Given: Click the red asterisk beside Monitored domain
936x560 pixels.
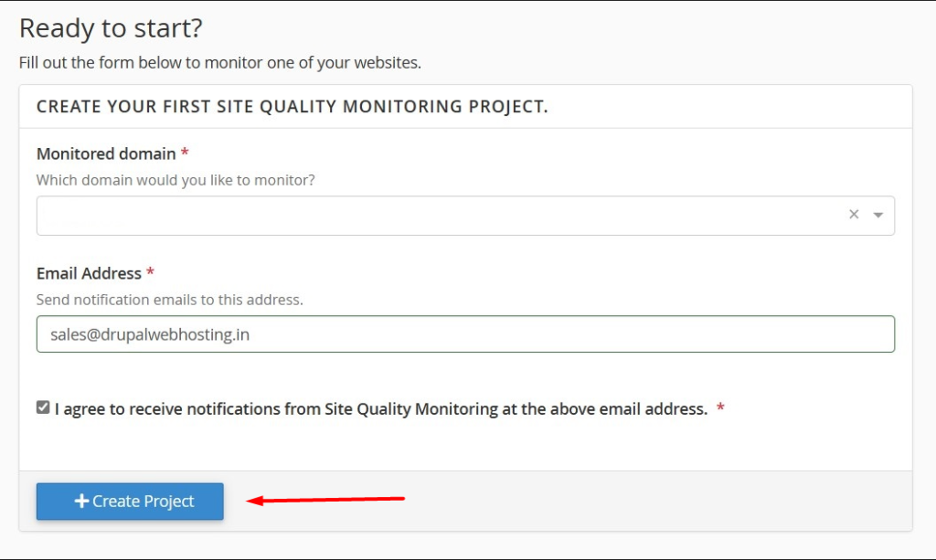Looking at the screenshot, I should point(185,153).
